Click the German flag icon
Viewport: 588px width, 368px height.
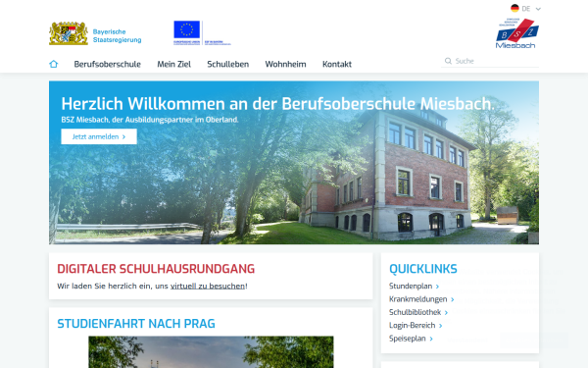[x=514, y=8]
